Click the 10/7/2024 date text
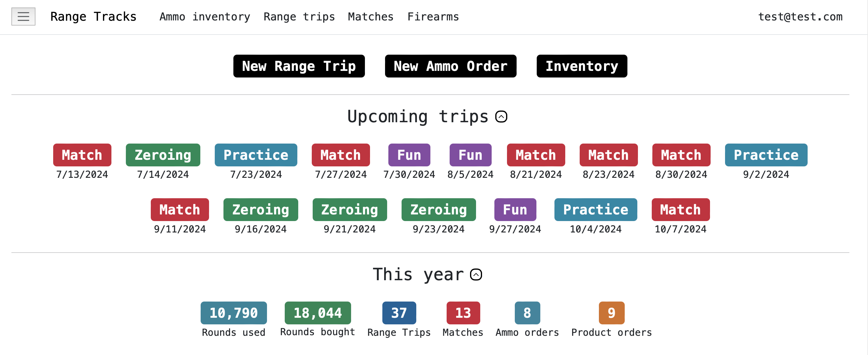 tap(681, 229)
